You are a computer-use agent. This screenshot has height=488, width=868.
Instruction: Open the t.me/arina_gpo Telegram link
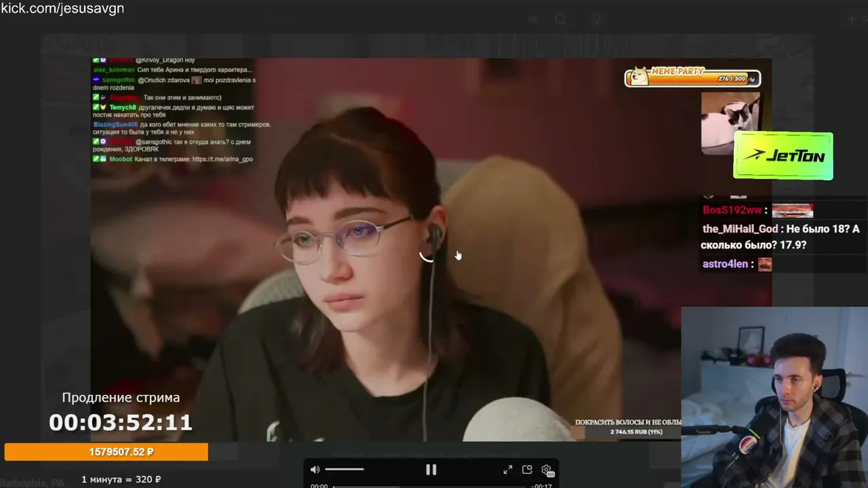coord(222,159)
